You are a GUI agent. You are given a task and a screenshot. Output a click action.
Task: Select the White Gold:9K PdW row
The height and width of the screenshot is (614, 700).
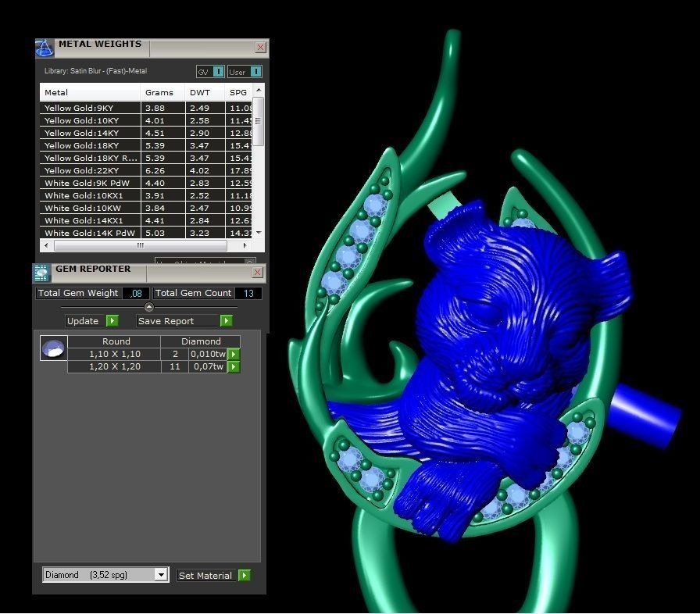click(146, 183)
